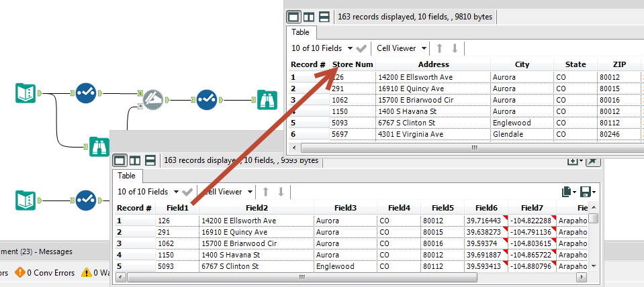Open the Browse tool ending the top workflow
This screenshot has height=287, width=644.
pos(267,100)
